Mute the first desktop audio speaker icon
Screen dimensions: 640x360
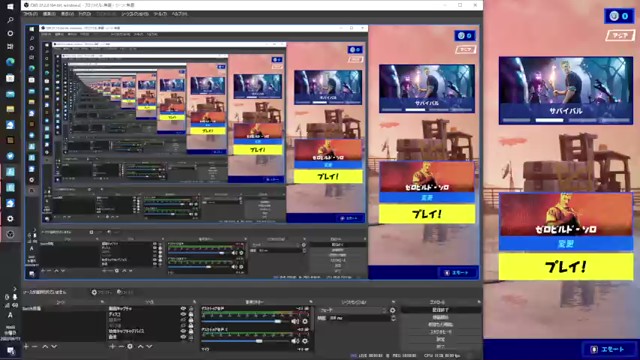tap(295, 322)
